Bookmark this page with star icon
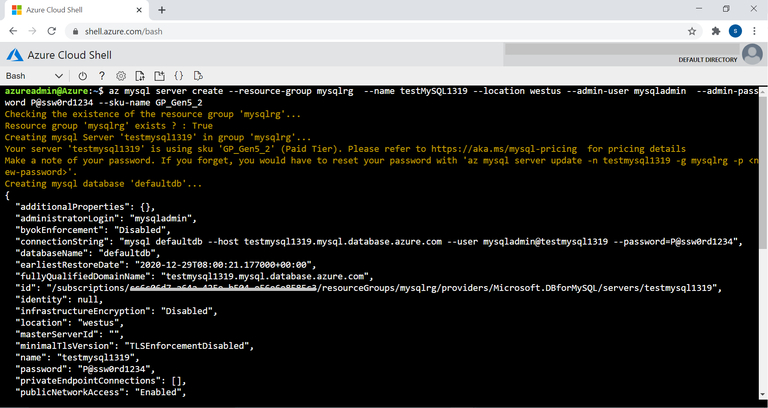The width and height of the screenshot is (768, 408). coord(691,31)
